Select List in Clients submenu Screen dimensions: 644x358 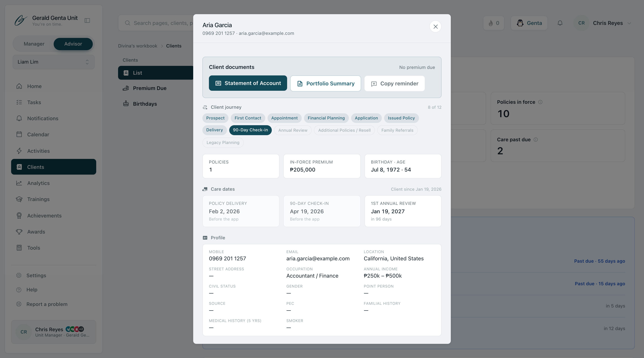[155, 73]
